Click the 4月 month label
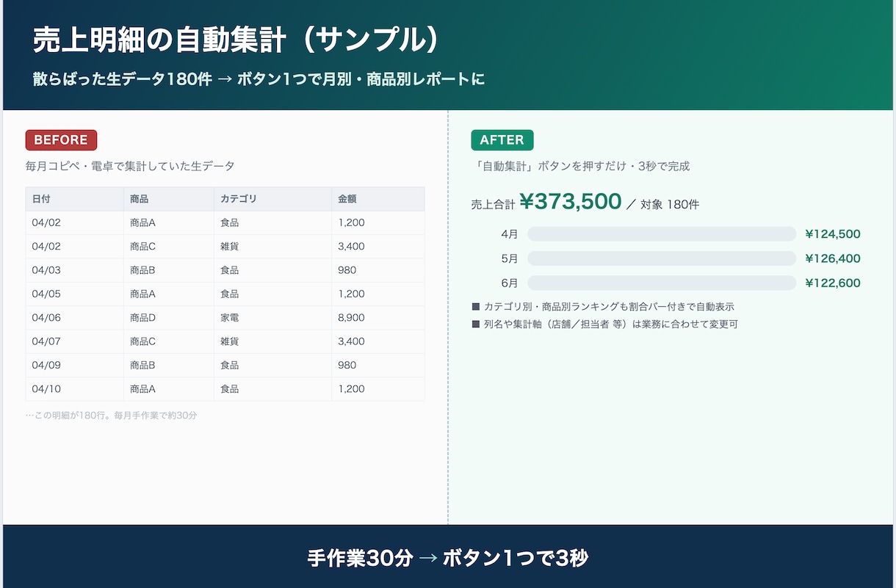The image size is (896, 588). [510, 234]
